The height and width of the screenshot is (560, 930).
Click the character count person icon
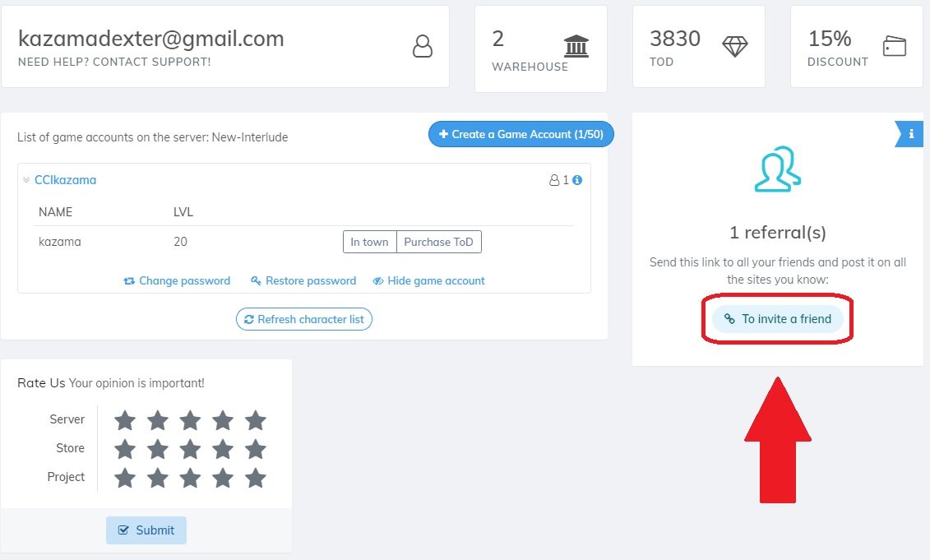554,180
